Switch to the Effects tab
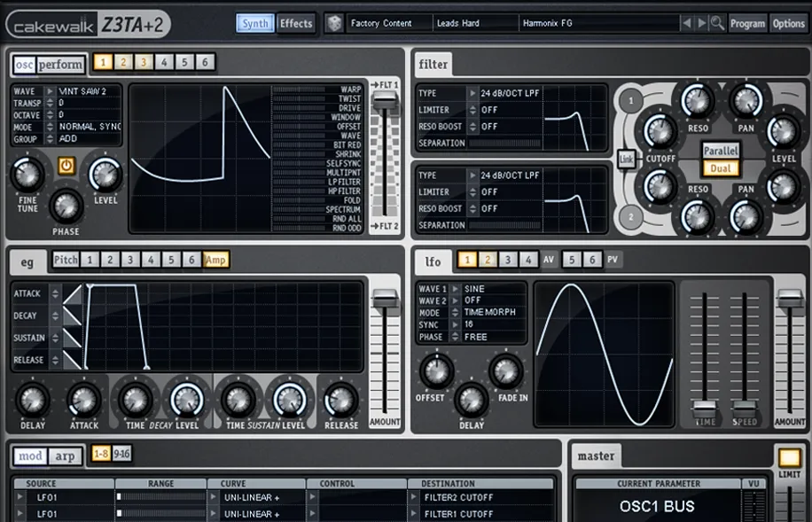Screen dimensions: 812x522 [296, 23]
